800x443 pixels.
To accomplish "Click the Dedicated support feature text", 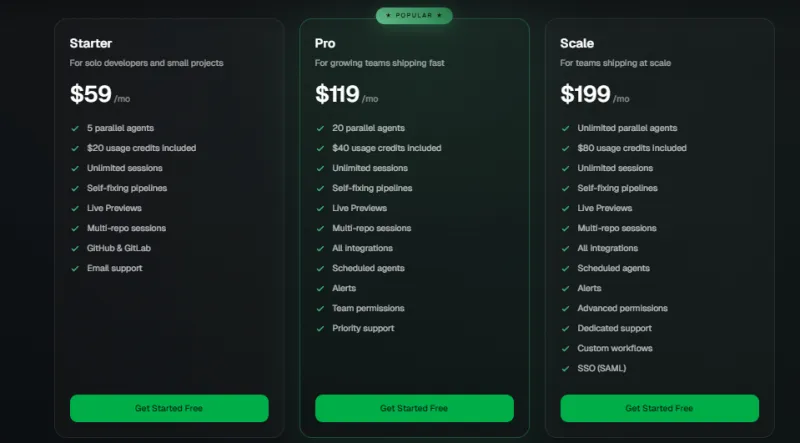I will pyautogui.click(x=614, y=328).
